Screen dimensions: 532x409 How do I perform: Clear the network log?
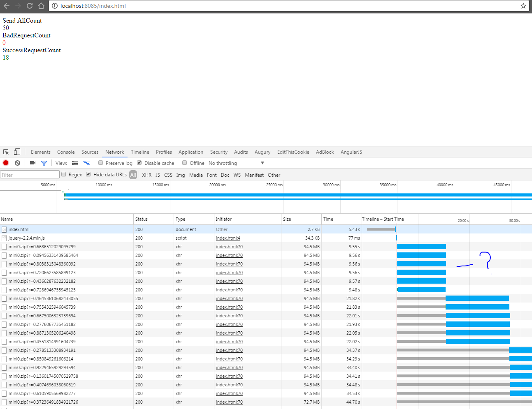click(17, 163)
